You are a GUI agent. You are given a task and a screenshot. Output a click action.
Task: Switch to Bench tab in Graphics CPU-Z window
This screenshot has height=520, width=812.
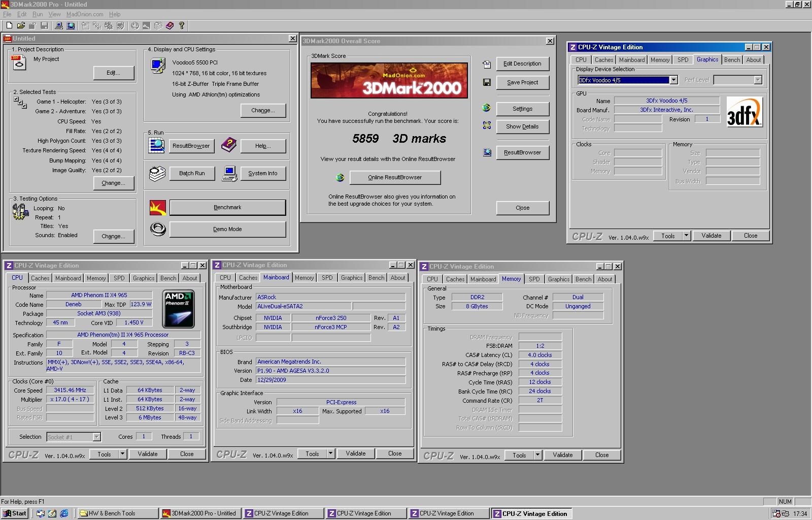tap(732, 60)
